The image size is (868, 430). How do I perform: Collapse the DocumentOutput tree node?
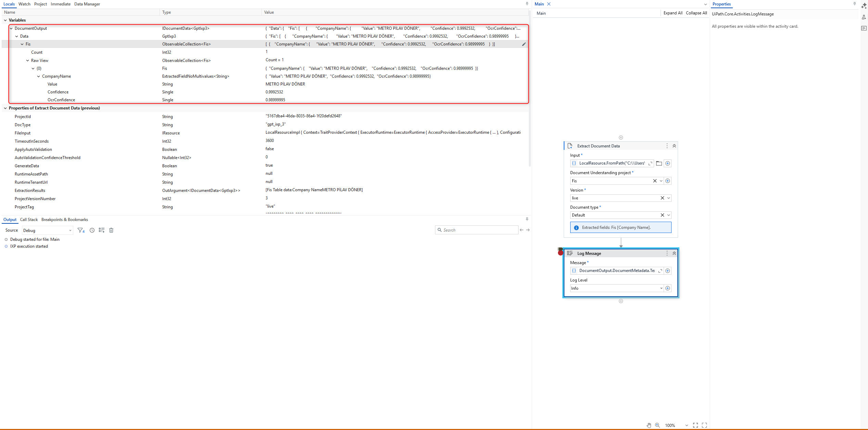11,28
